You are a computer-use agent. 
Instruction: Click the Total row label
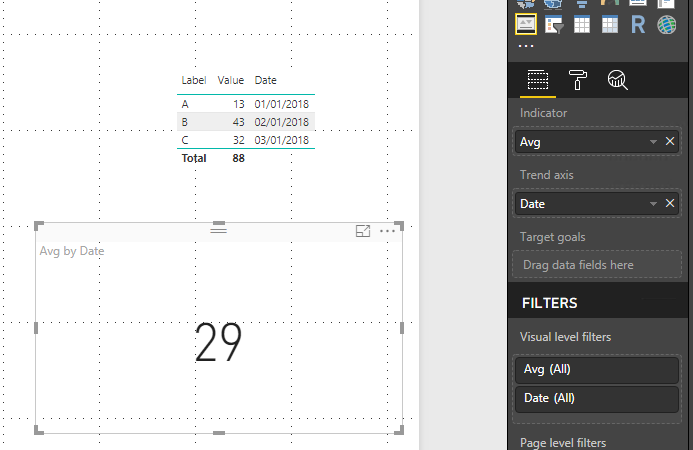(x=194, y=158)
